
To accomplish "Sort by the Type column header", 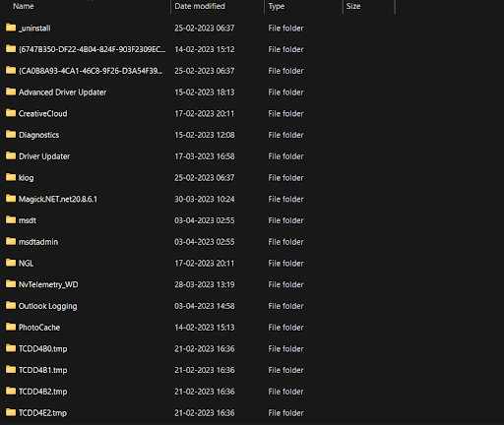I will pos(277,6).
